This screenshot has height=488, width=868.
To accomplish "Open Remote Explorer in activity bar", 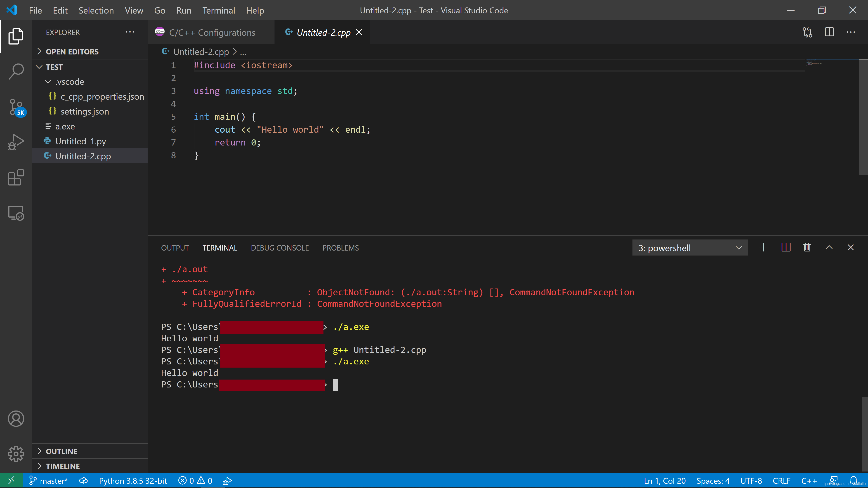I will tap(16, 213).
